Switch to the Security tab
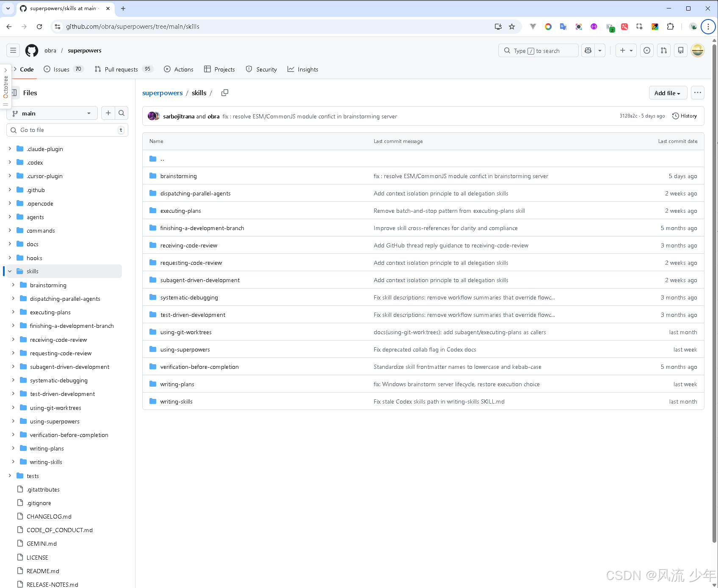This screenshot has height=588, width=718. (x=262, y=69)
